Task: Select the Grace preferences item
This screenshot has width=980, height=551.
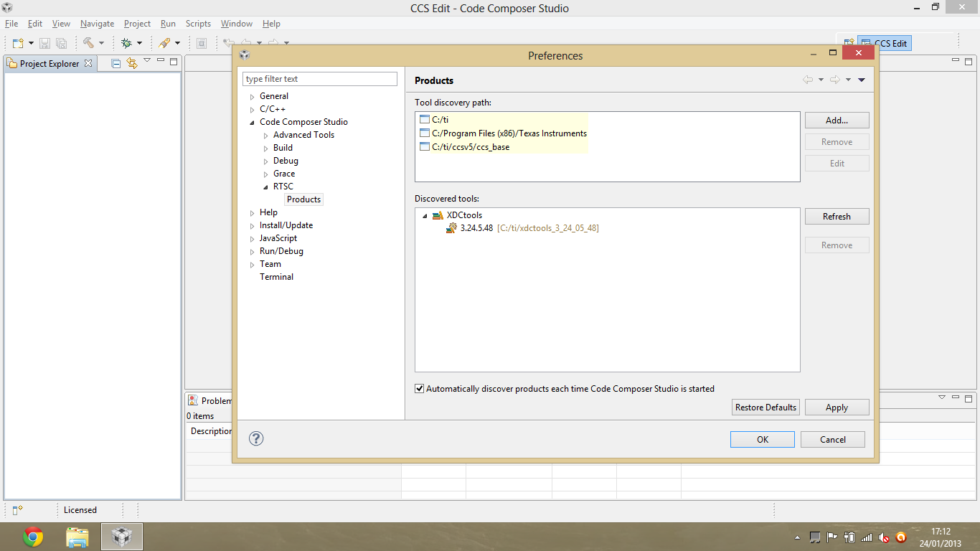Action: (x=284, y=174)
